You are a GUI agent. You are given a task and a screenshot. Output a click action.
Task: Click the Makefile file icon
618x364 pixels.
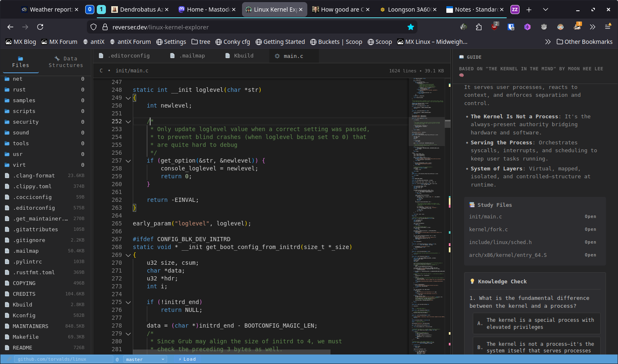[x=7, y=337]
